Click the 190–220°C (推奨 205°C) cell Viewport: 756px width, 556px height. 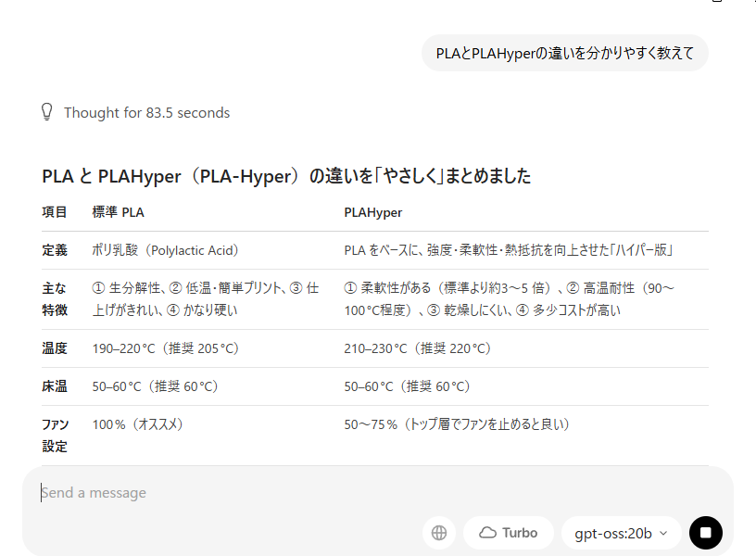coord(165,348)
